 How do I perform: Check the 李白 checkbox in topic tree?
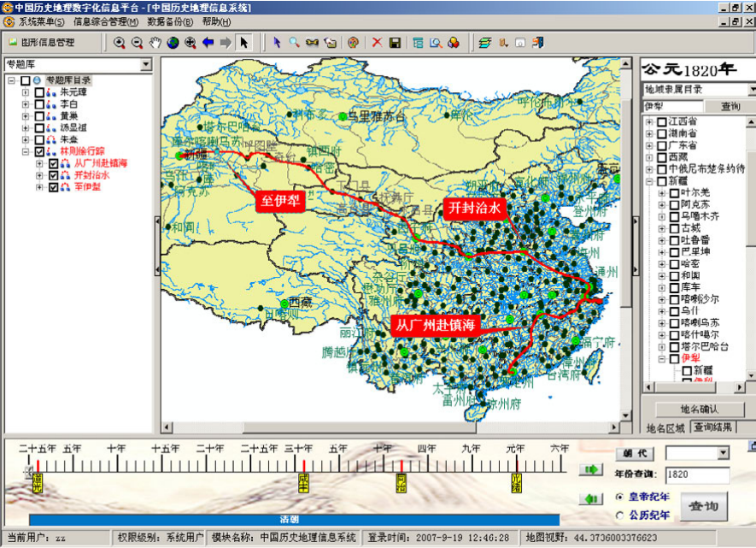coord(39,103)
